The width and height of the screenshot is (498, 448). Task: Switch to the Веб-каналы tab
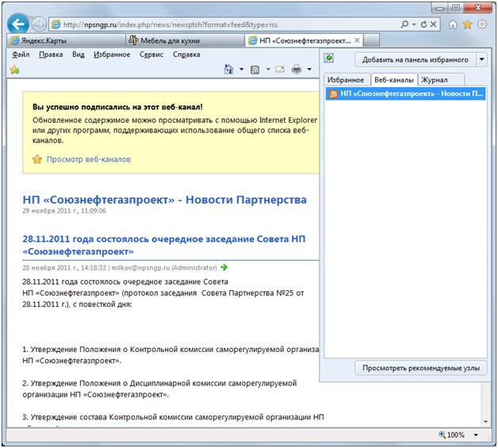click(394, 80)
